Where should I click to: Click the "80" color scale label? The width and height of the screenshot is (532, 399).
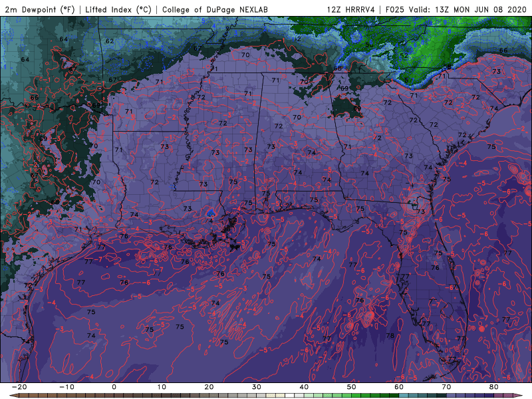click(x=494, y=387)
